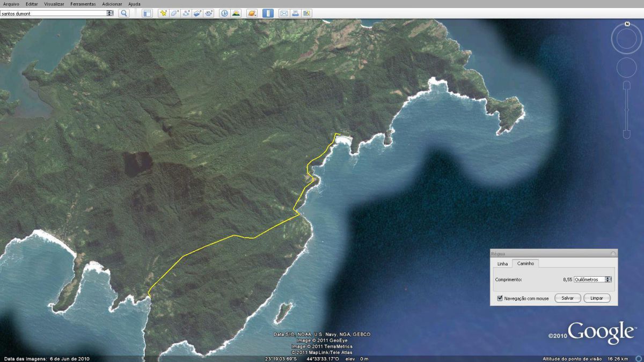Switch to planet/sky view icon
Image resolution: width=644 pixels, height=362 pixels.
coord(252,13)
